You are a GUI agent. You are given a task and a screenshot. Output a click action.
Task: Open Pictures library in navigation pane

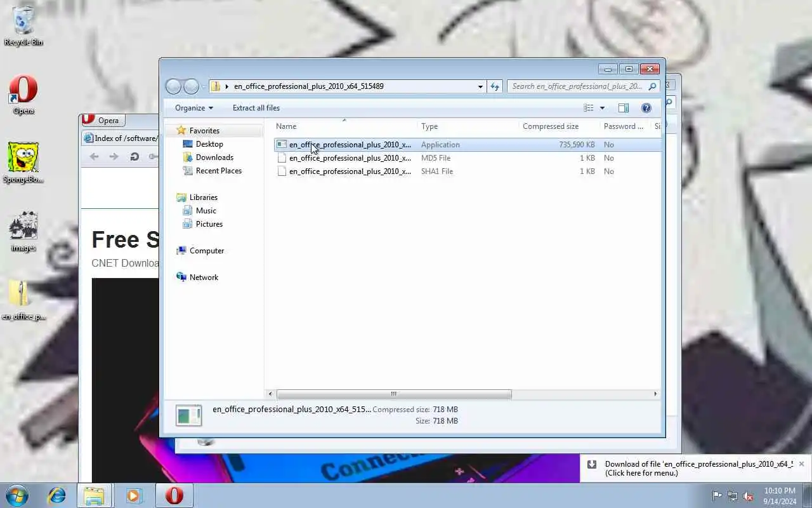209,224
